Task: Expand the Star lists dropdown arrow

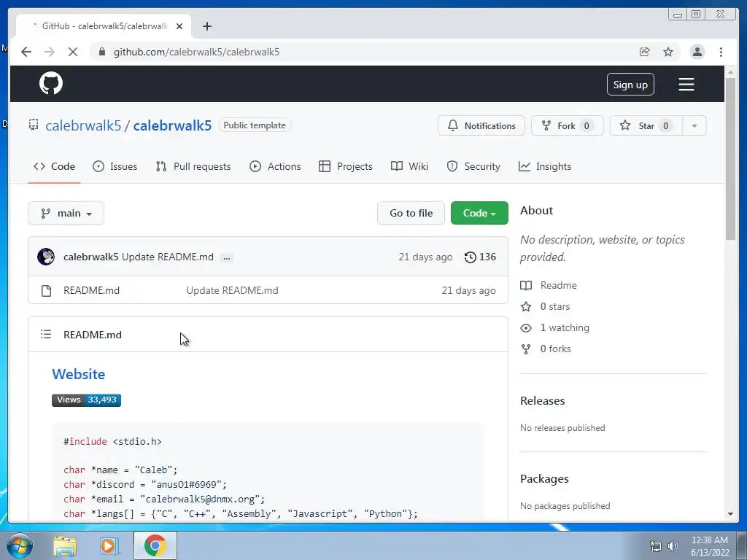Action: point(694,125)
